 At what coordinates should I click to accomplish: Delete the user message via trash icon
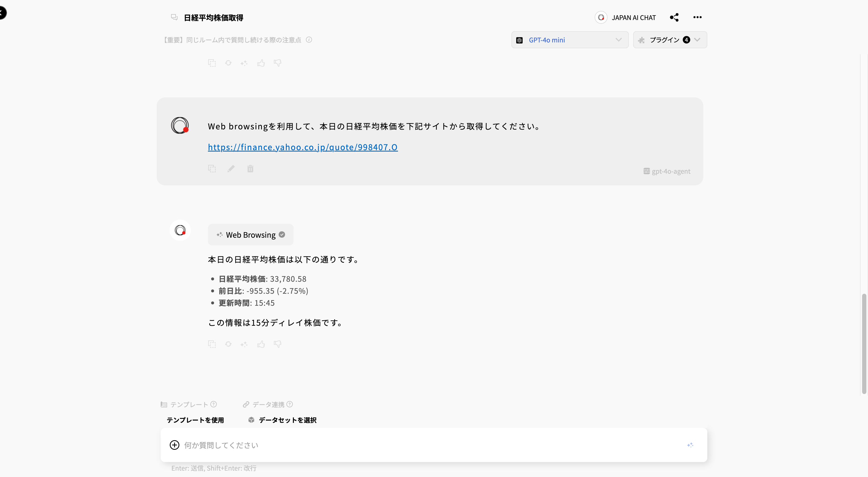[x=250, y=168]
